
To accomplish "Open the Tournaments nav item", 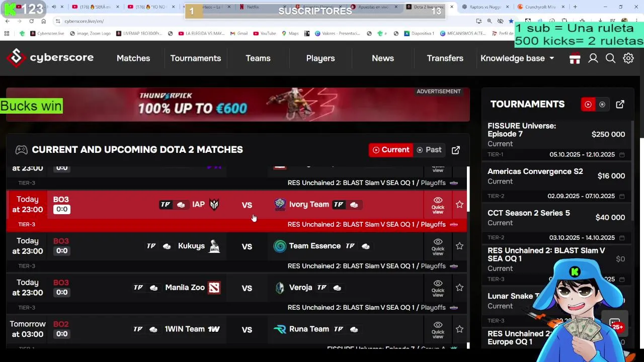I will point(196,58).
